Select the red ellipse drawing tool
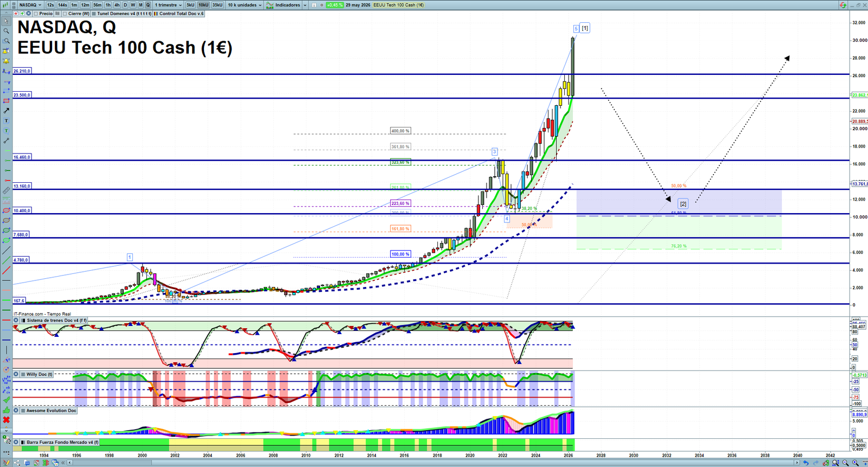868x467 pixels. pos(6,210)
